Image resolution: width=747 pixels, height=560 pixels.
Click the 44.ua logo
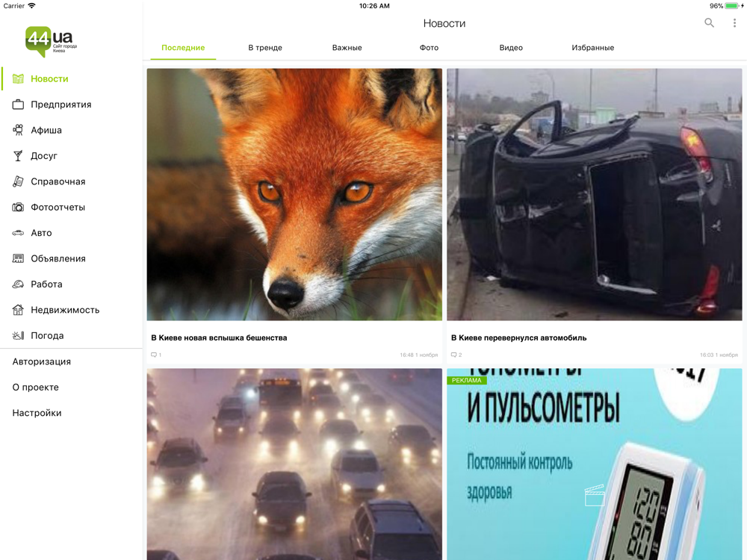pyautogui.click(x=51, y=41)
